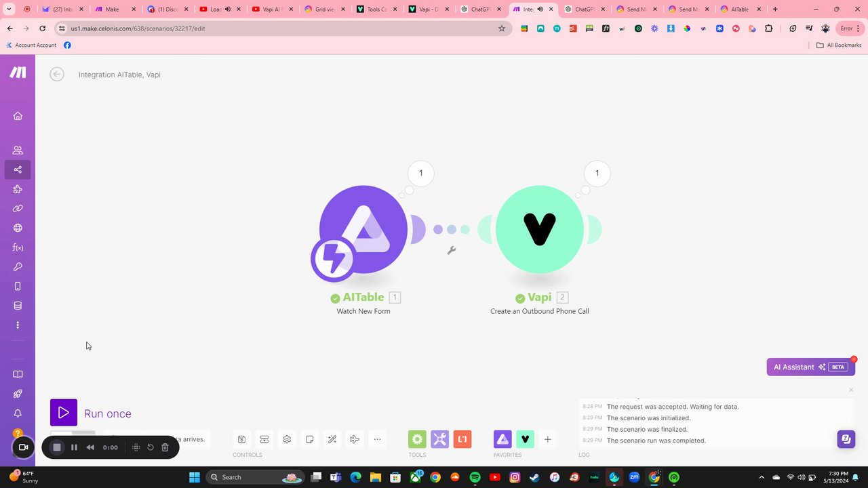Open the Data stores database icon

click(x=18, y=306)
